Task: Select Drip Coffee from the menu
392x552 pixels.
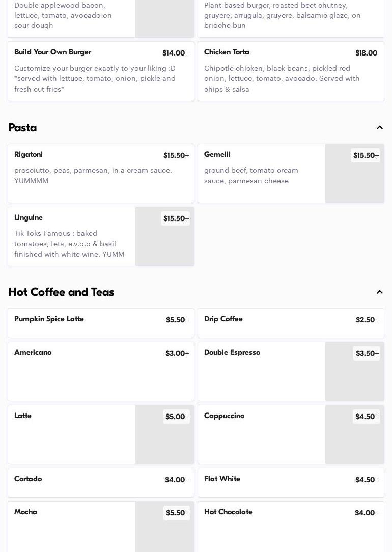Action: click(x=291, y=323)
